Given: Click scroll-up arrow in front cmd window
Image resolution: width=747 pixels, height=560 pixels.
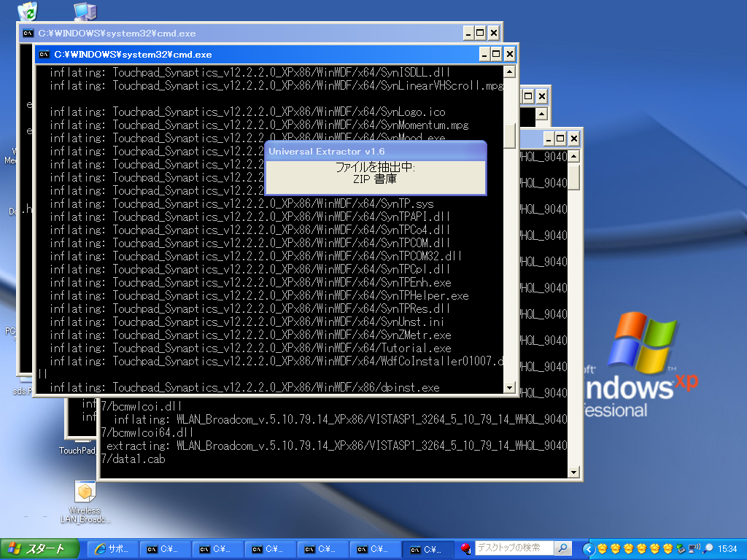Looking at the screenshot, I should (509, 72).
